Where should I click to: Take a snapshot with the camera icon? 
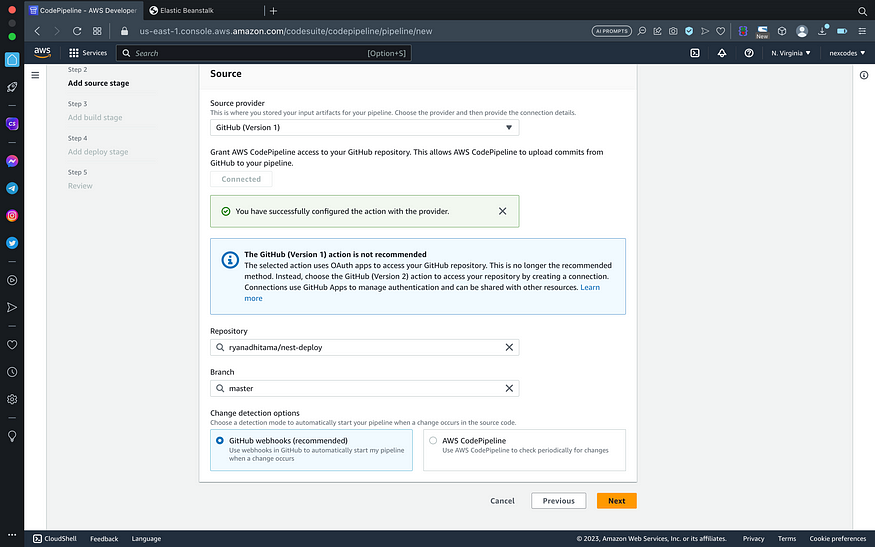point(673,31)
